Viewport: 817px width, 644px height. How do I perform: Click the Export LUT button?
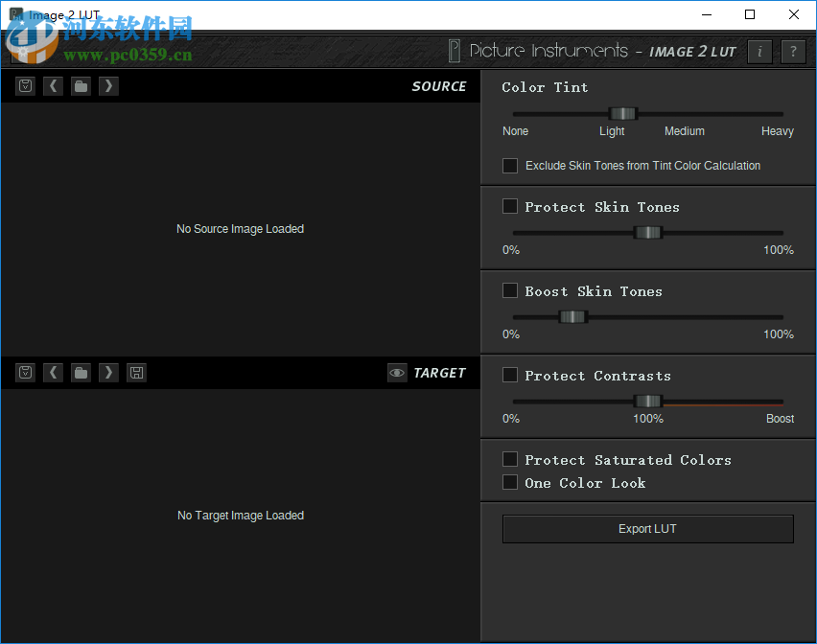pos(647,528)
